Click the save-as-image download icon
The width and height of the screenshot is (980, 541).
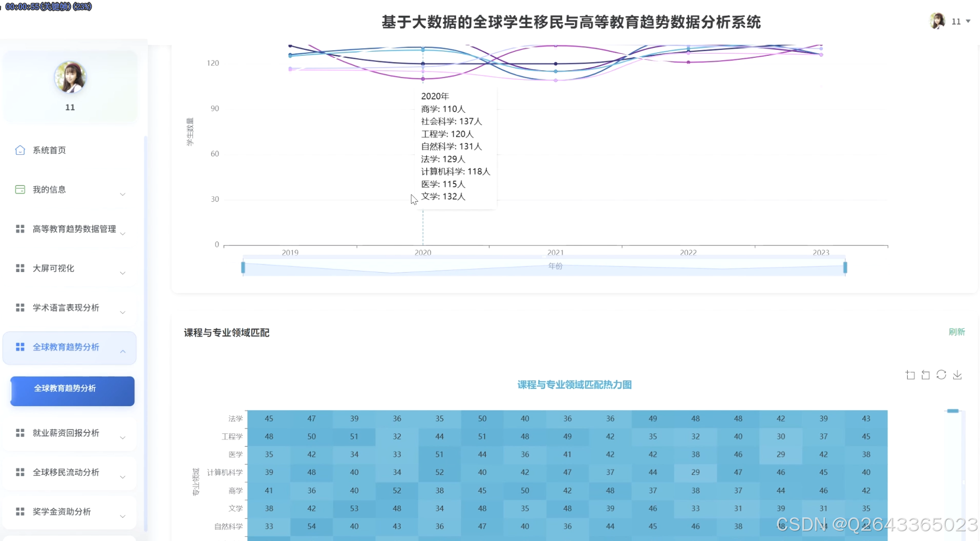(x=957, y=375)
